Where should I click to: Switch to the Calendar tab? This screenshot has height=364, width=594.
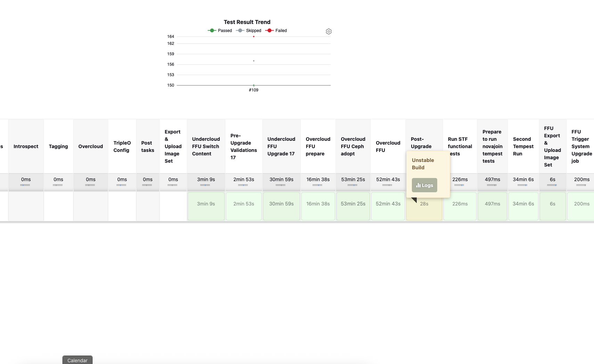tap(77, 360)
